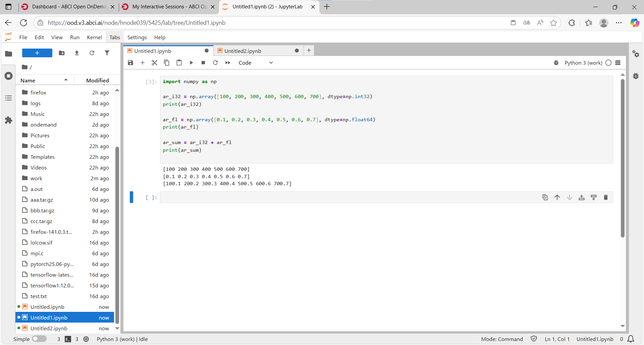The width and height of the screenshot is (644, 345).
Task: Open the extension manager puzzle icon
Action: [9, 120]
